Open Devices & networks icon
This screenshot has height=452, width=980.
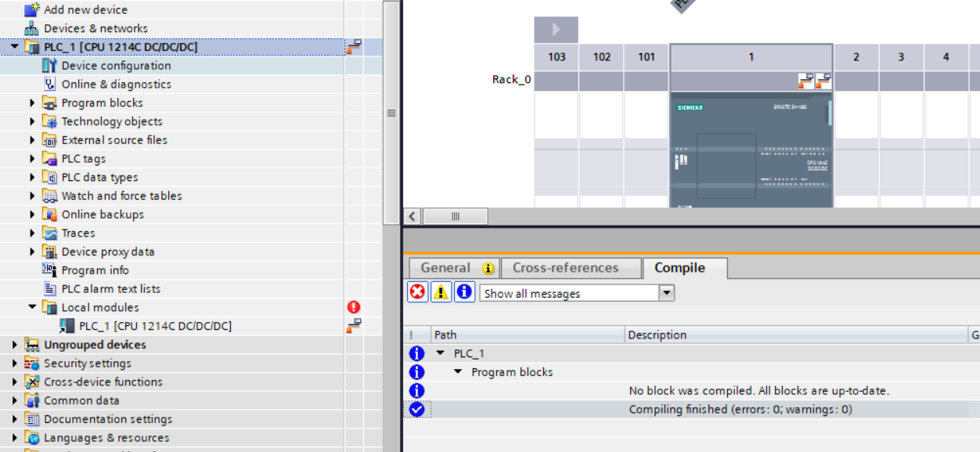(x=31, y=28)
